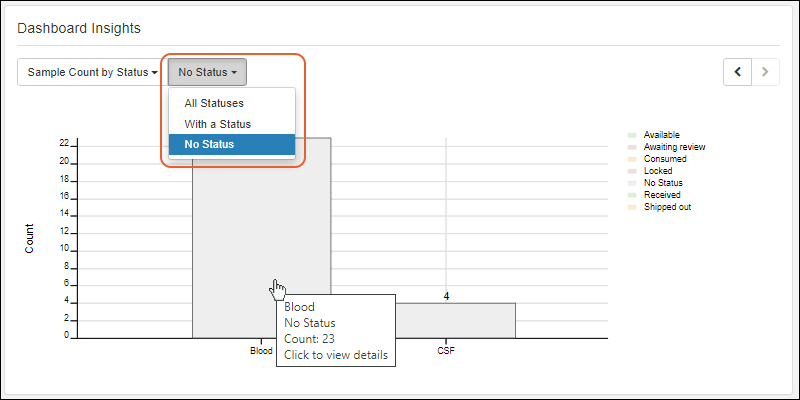Open the Sample Count by Status dropdown

(x=92, y=72)
